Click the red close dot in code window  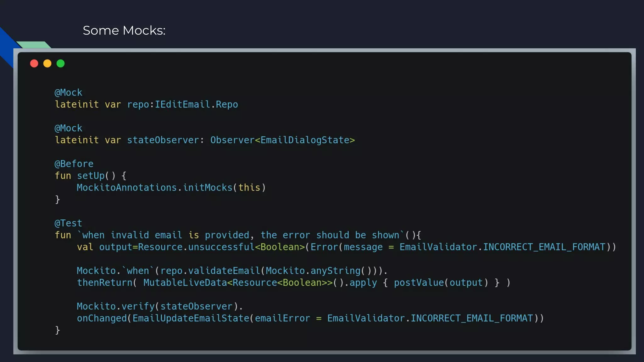(34, 63)
